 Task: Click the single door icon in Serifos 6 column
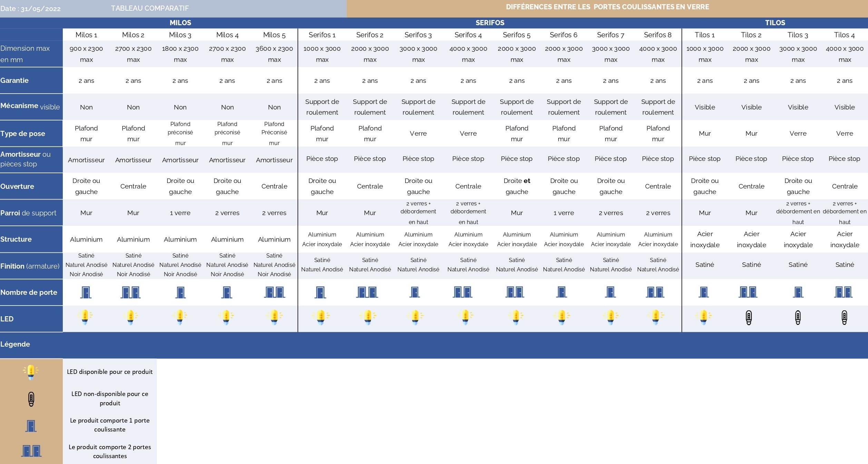(x=561, y=292)
